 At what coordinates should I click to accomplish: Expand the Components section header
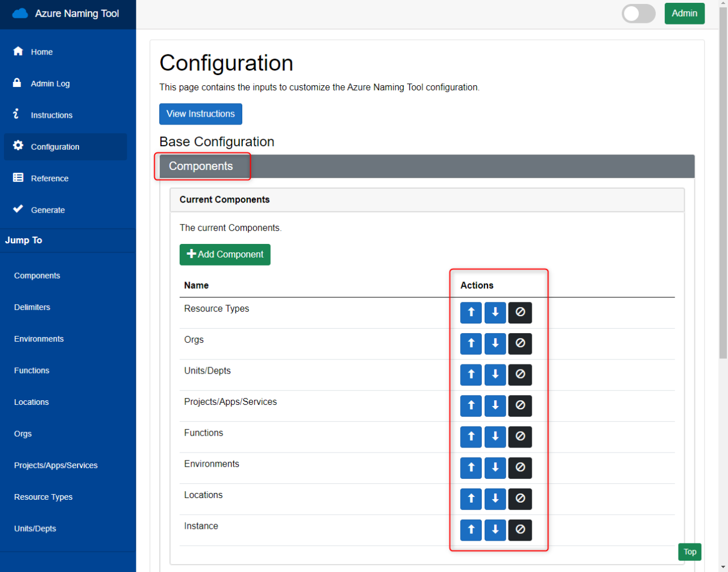point(202,166)
